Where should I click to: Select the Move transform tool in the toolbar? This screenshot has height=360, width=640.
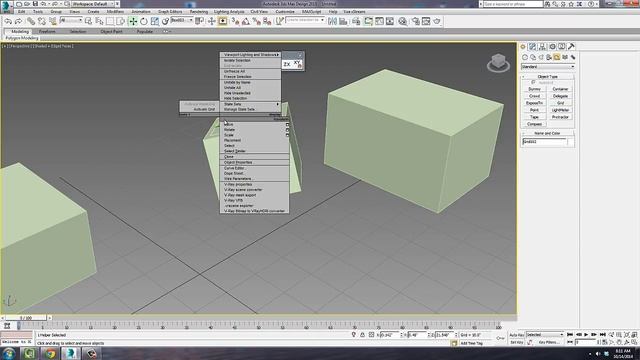click(133, 21)
